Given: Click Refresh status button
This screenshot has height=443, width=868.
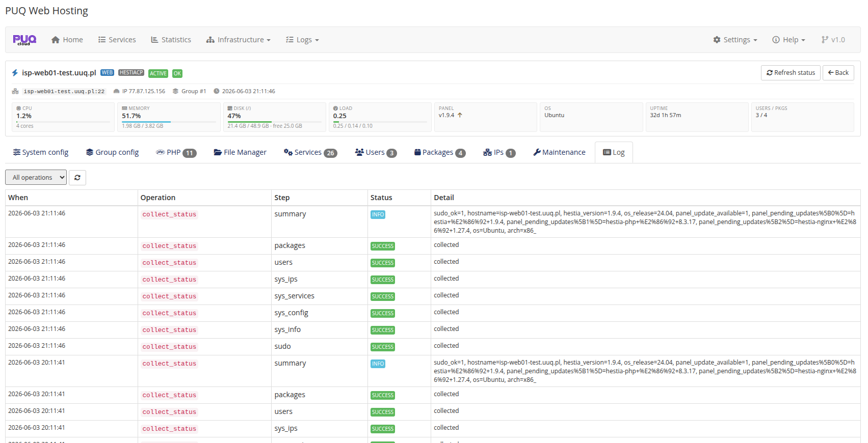Looking at the screenshot, I should tap(791, 73).
